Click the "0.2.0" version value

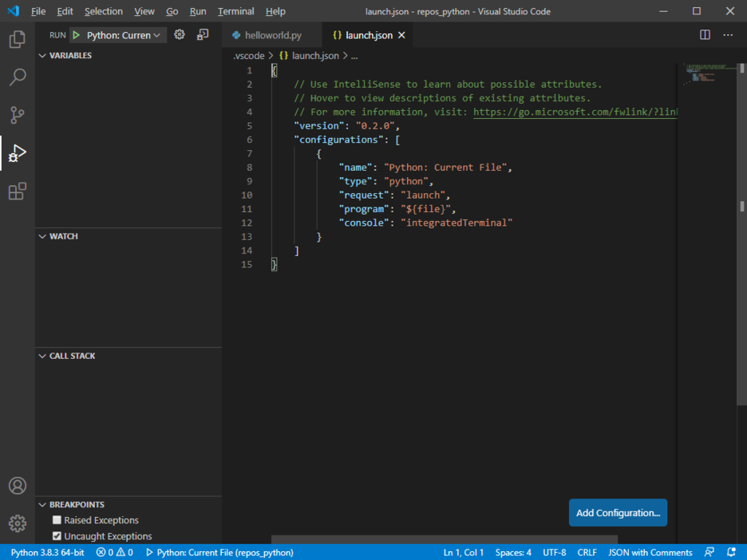click(x=375, y=126)
